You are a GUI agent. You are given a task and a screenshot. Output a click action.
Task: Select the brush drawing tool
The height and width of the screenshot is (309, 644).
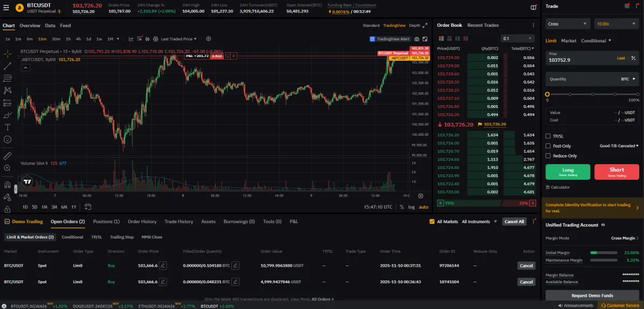pos(8,115)
